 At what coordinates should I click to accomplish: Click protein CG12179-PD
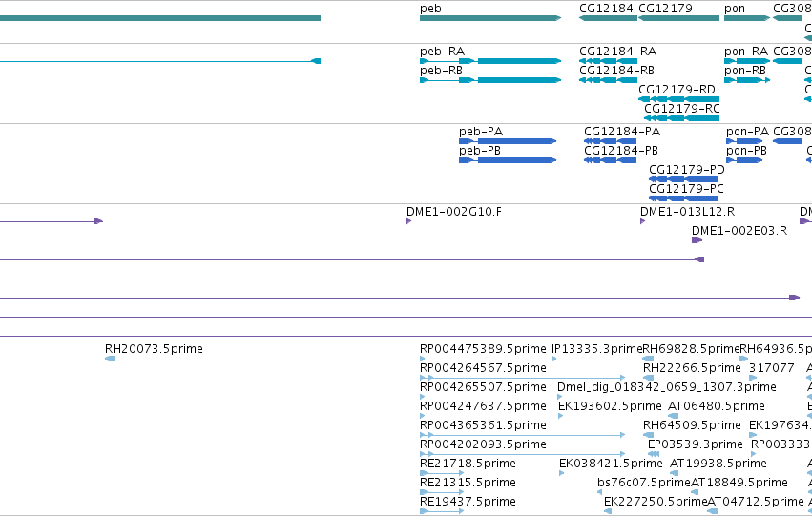coord(683,179)
